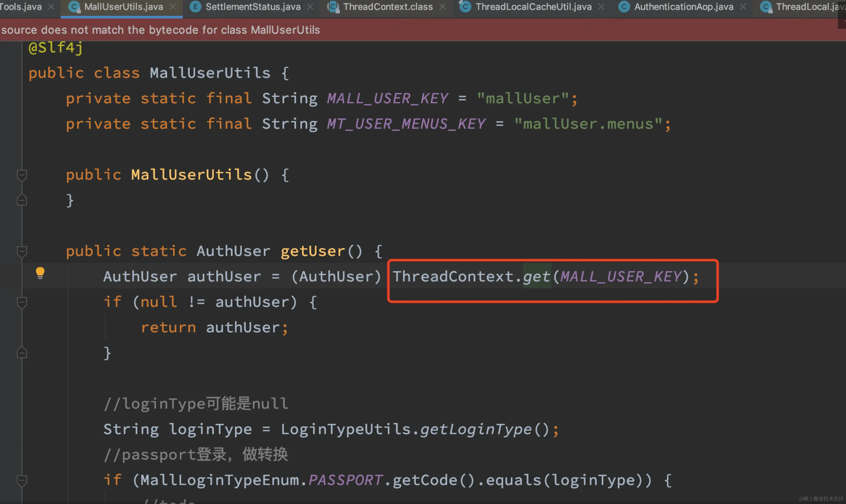Click the get method call in ThreadContext.get

tap(536, 276)
